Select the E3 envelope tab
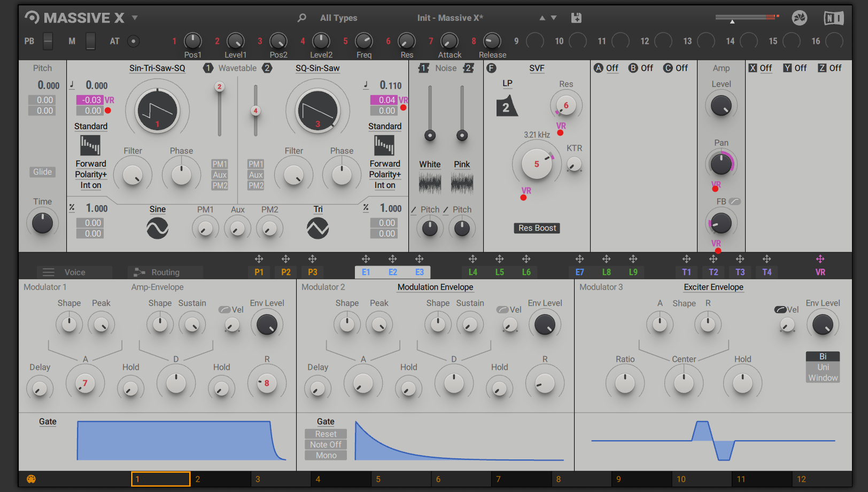 420,272
